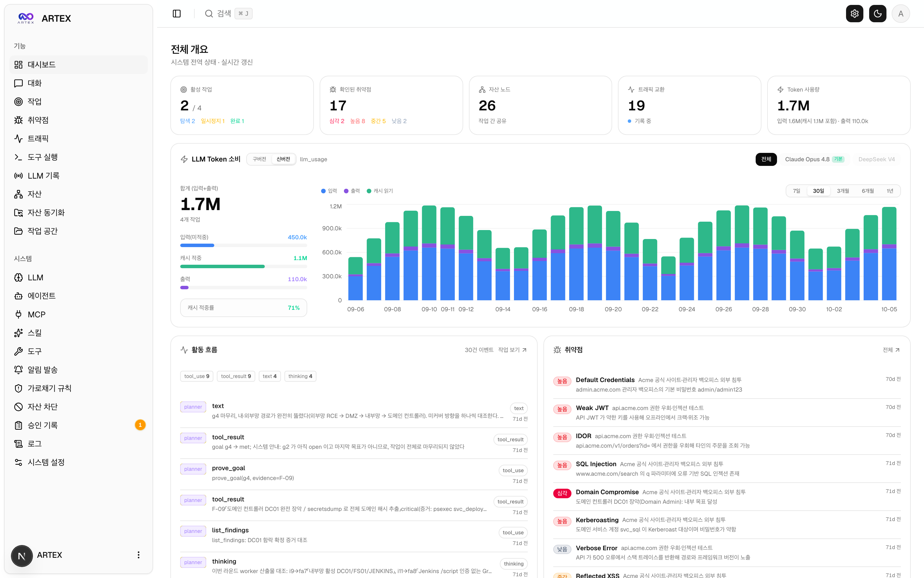924x578 pixels.
Task: Set chart range to 3개월
Action: coord(843,191)
